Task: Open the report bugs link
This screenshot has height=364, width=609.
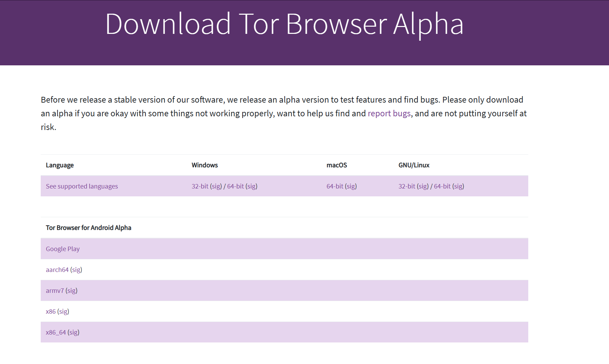Action: [389, 114]
